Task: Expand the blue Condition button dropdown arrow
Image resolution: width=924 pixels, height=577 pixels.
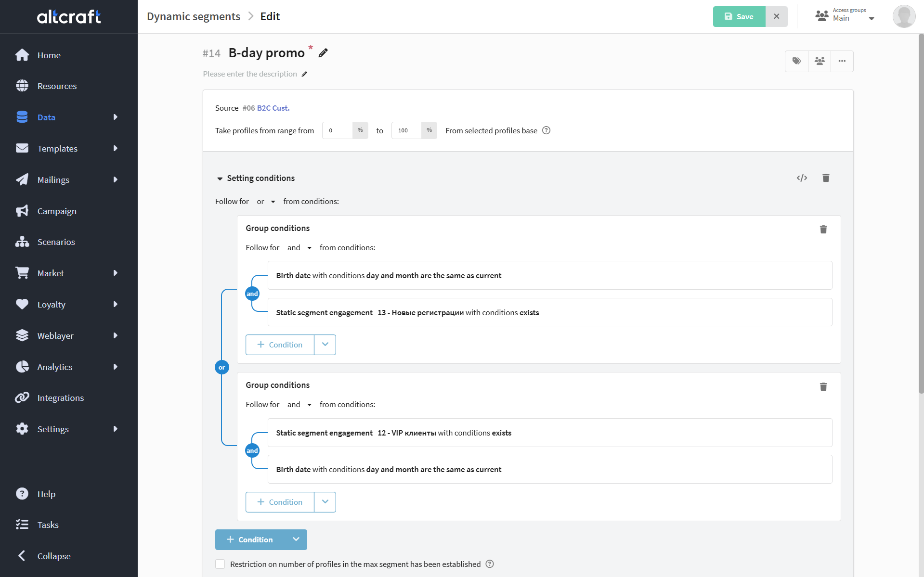Action: (296, 539)
